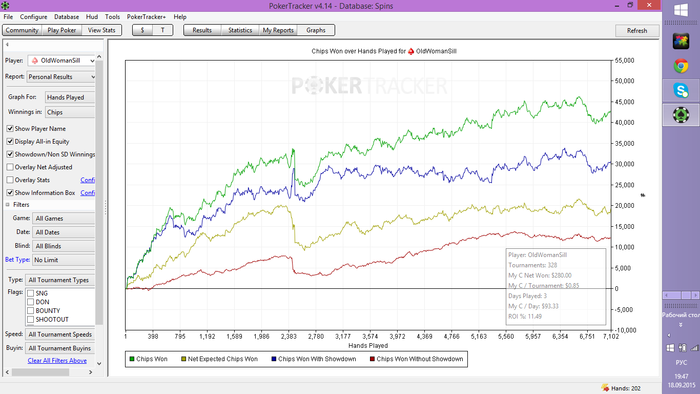
Task: Collapse the Filters section
Action: click(x=8, y=204)
